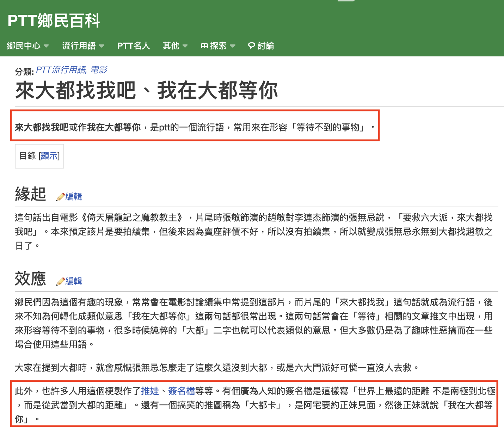Screen dimensions: 504x435
Task: Click the page title 來大都找我吧、我在大都等你
Action: click(147, 91)
